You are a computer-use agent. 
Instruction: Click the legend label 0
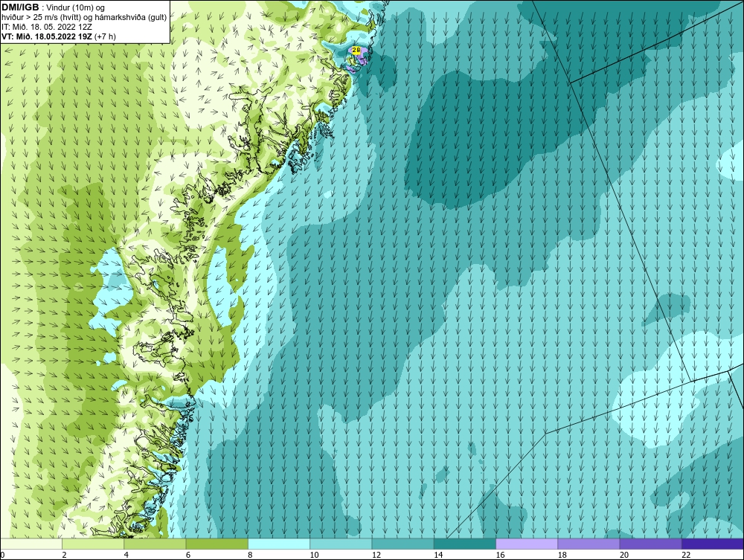point(2,555)
